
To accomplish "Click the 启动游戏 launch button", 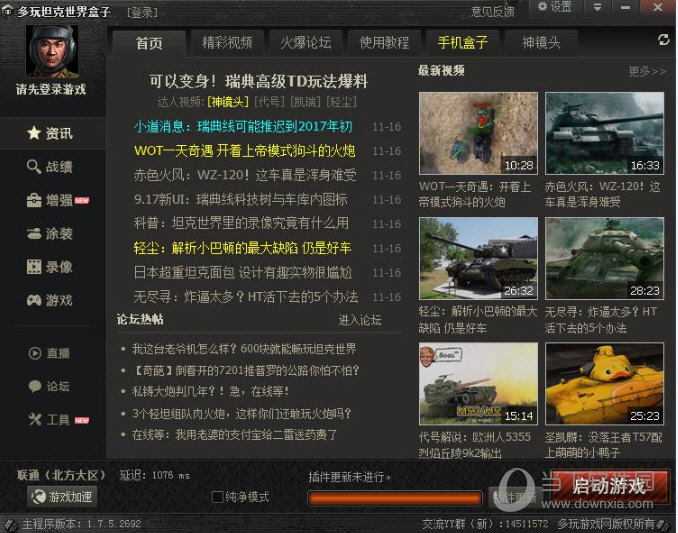I will (609, 486).
